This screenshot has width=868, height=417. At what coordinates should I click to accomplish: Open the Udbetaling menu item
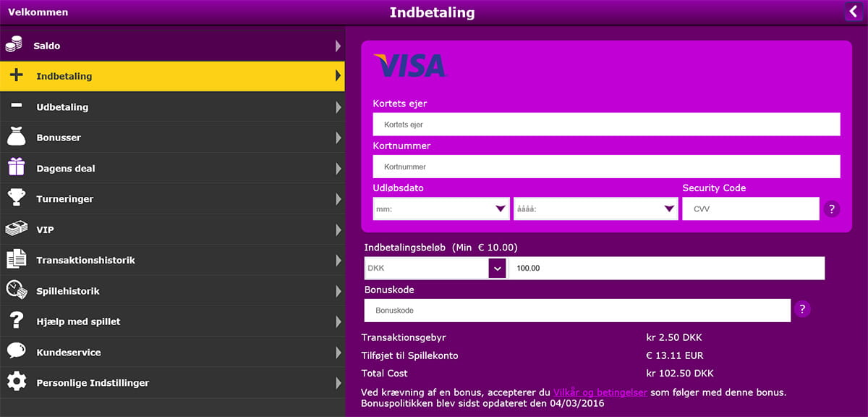(172, 106)
